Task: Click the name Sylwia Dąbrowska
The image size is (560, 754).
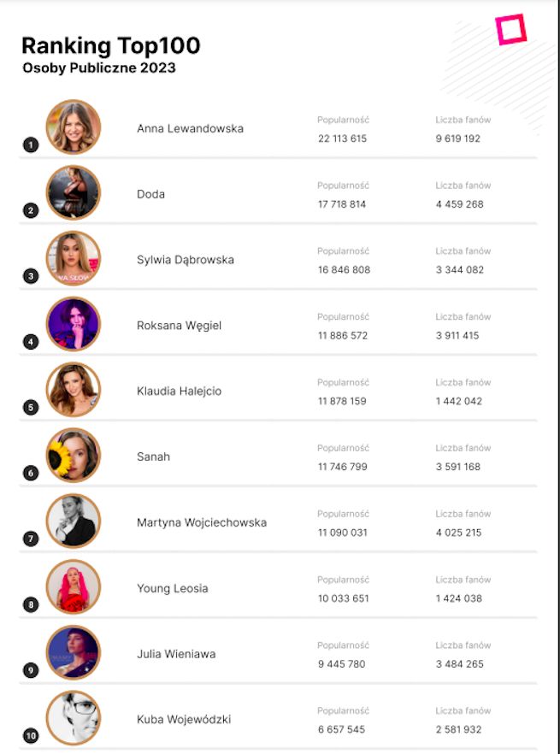Action: click(x=185, y=260)
